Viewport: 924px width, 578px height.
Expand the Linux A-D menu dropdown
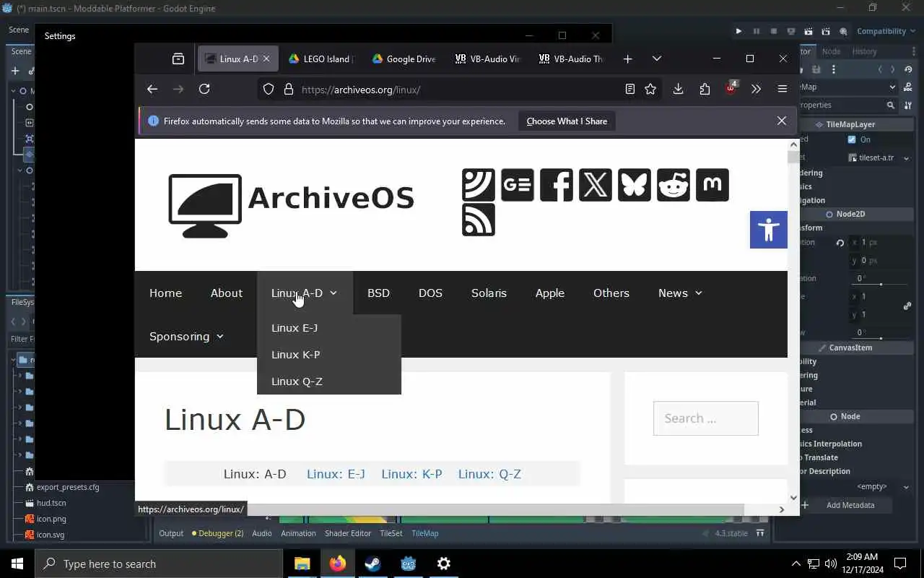[333, 293]
